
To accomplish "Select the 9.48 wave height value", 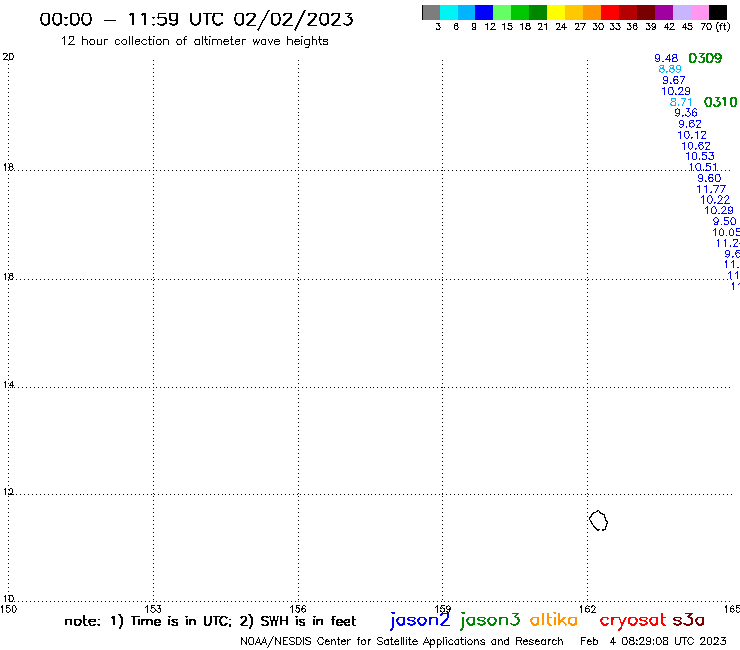I will 666,58.
